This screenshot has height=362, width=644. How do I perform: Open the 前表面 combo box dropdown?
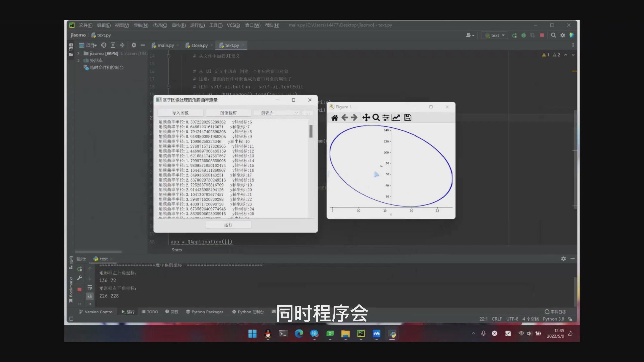coord(277,113)
